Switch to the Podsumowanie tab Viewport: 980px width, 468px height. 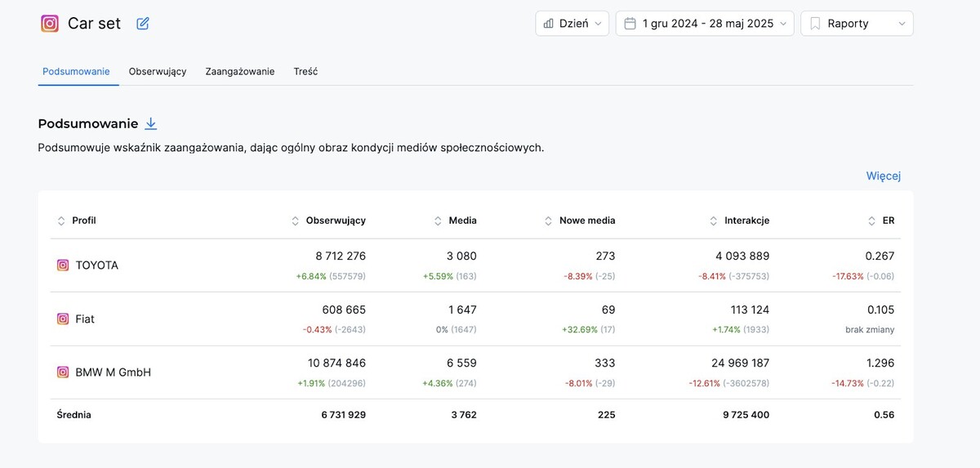(76, 72)
